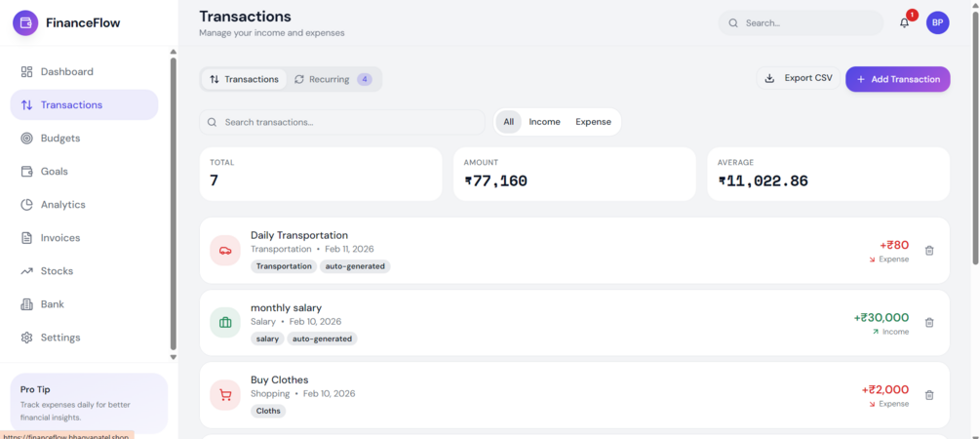
Task: Click trash icon for monthly salary
Action: pyautogui.click(x=929, y=323)
